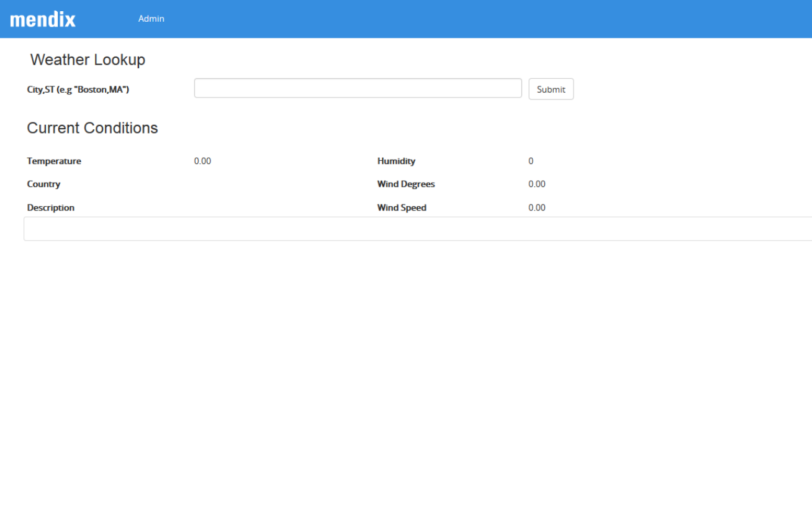Click the Wind Degrees label

pyautogui.click(x=406, y=184)
